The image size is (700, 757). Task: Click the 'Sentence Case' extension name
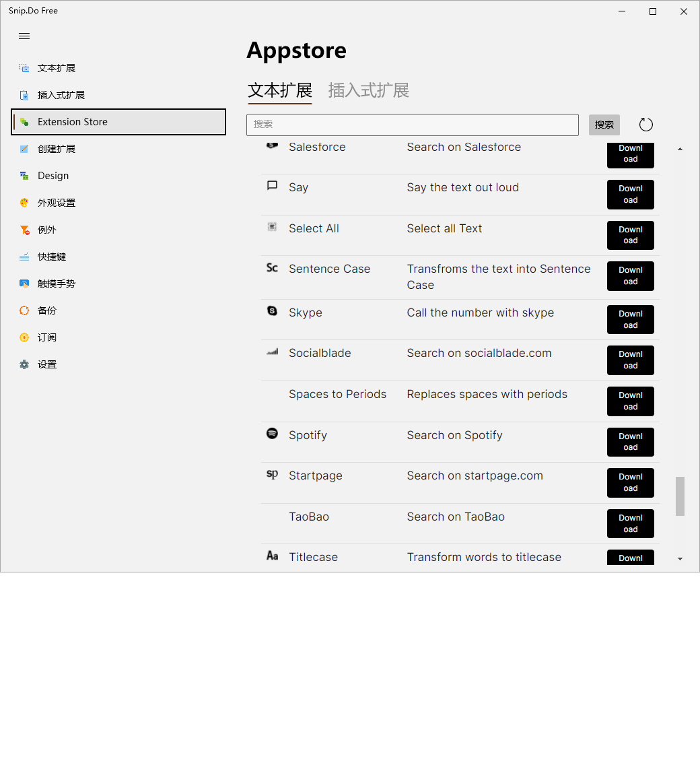tap(330, 269)
